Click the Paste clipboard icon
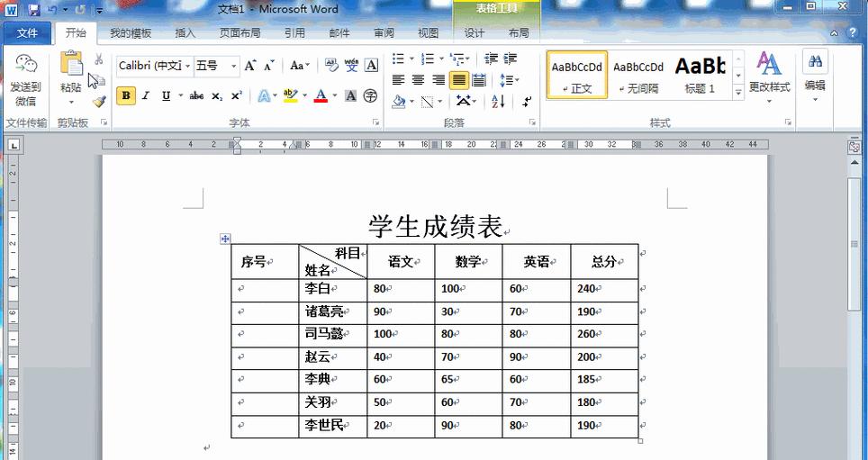868x460 pixels. [x=71, y=64]
